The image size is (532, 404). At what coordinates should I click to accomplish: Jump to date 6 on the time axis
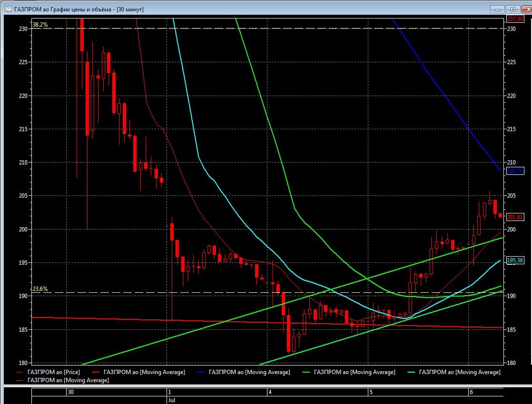tap(471, 392)
